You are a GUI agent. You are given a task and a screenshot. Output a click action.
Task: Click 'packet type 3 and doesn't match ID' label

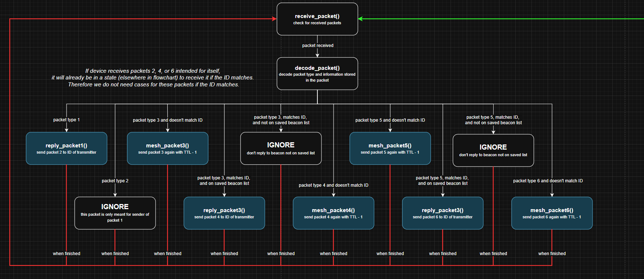[x=168, y=120]
